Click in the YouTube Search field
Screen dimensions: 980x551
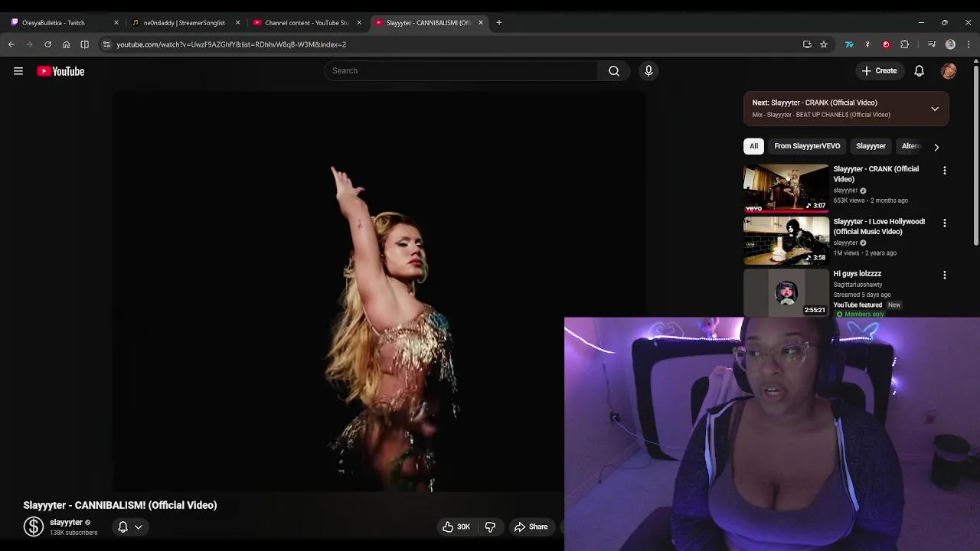pos(461,70)
